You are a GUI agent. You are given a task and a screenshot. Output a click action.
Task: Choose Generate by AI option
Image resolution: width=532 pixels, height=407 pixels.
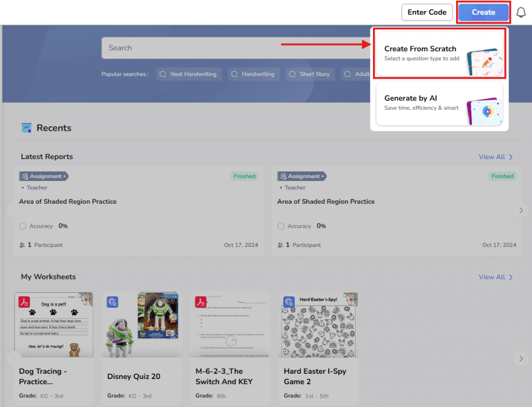(x=440, y=103)
